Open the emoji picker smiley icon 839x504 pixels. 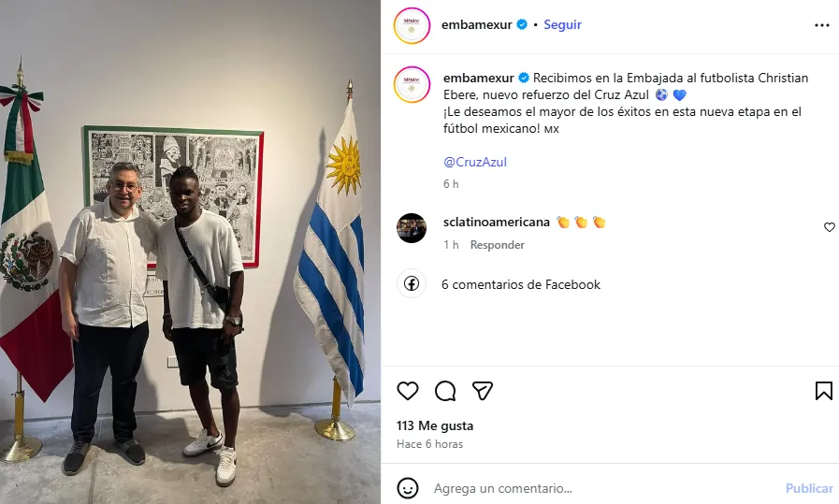click(407, 488)
